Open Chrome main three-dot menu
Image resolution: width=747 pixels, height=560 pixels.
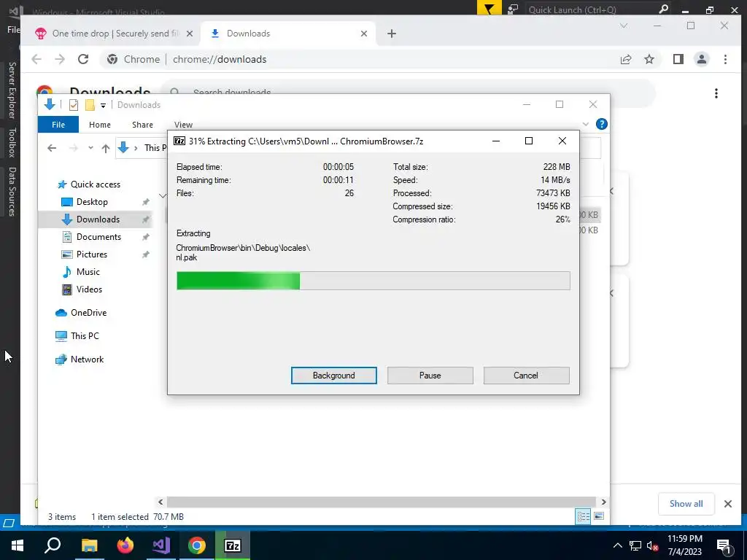(x=725, y=59)
